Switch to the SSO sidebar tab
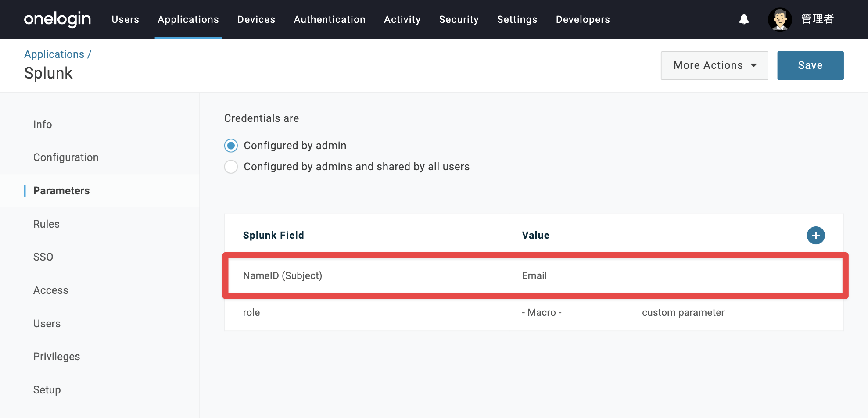This screenshot has height=418, width=868. (x=43, y=257)
